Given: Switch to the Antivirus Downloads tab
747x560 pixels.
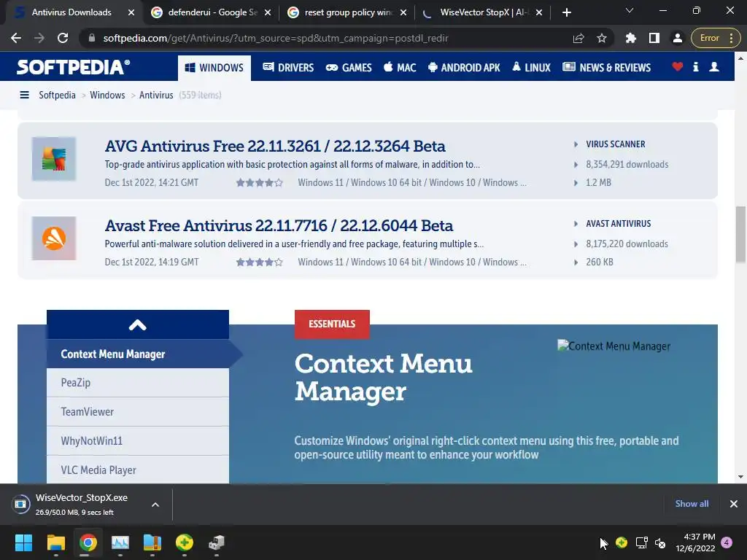Looking at the screenshot, I should tap(71, 12).
